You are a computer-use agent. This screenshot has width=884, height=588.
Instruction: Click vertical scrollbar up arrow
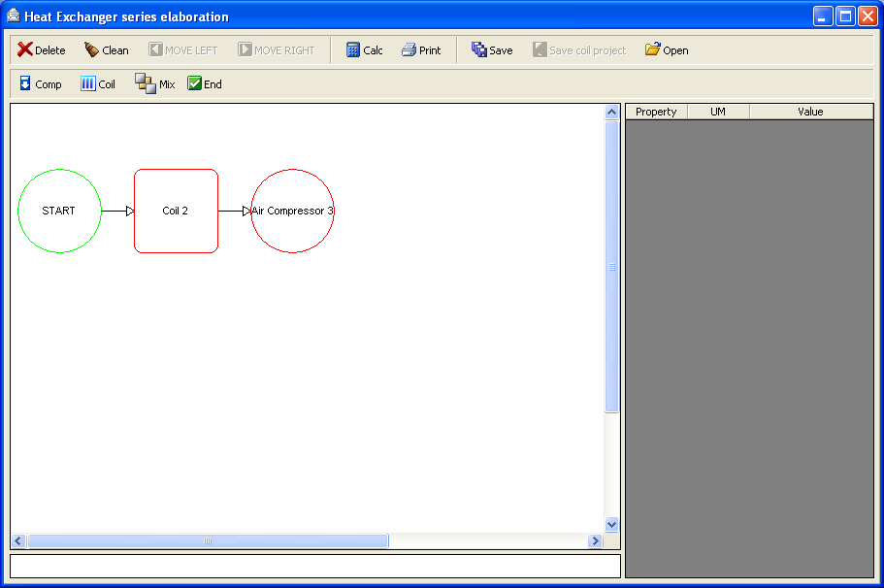click(x=611, y=113)
